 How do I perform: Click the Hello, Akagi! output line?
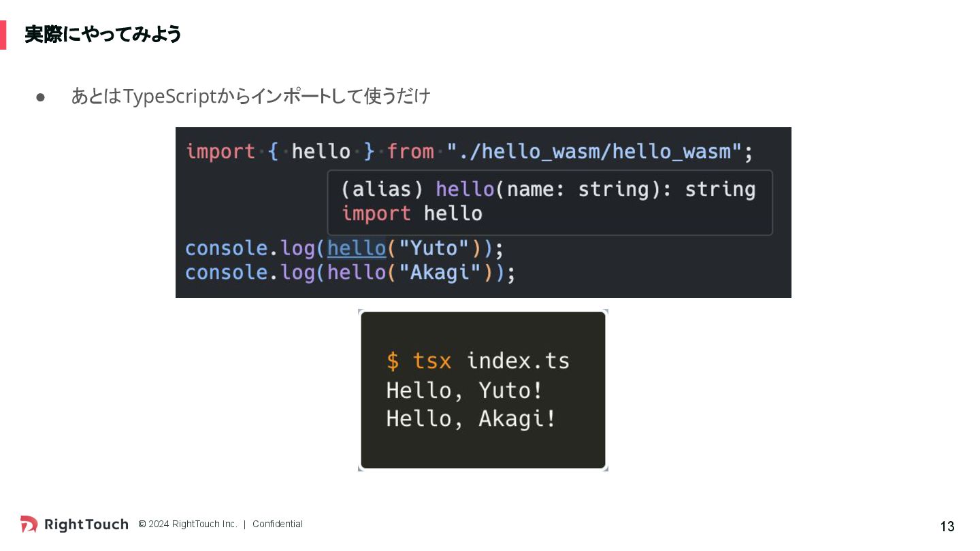471,419
